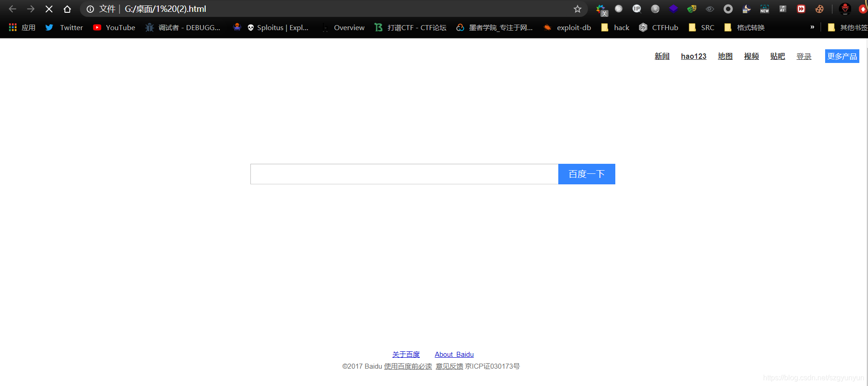868x386 pixels.
Task: Open the d3 extension icon
Action: pyautogui.click(x=783, y=9)
